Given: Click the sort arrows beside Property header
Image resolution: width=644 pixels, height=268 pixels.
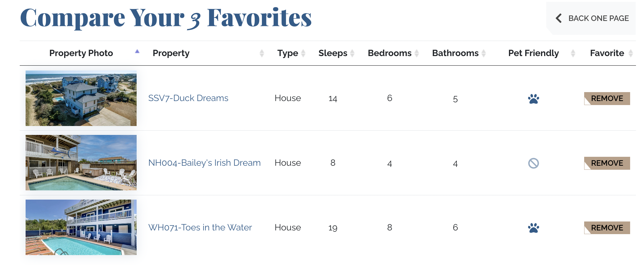Looking at the screenshot, I should pyautogui.click(x=262, y=53).
